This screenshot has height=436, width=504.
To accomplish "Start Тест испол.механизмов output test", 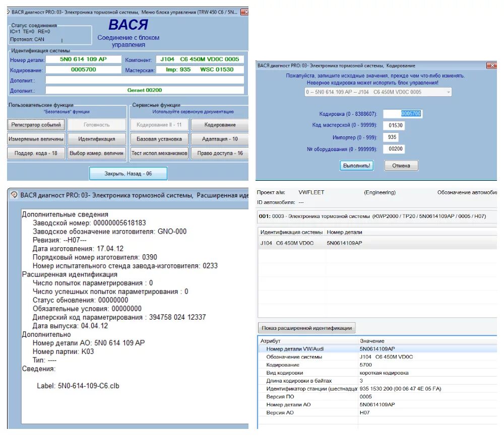I will pos(159,153).
